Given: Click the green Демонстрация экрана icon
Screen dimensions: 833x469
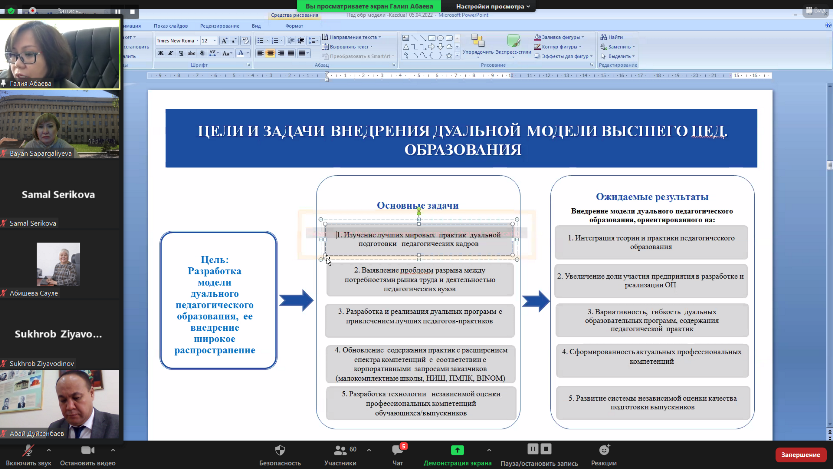Looking at the screenshot, I should pyautogui.click(x=457, y=451).
